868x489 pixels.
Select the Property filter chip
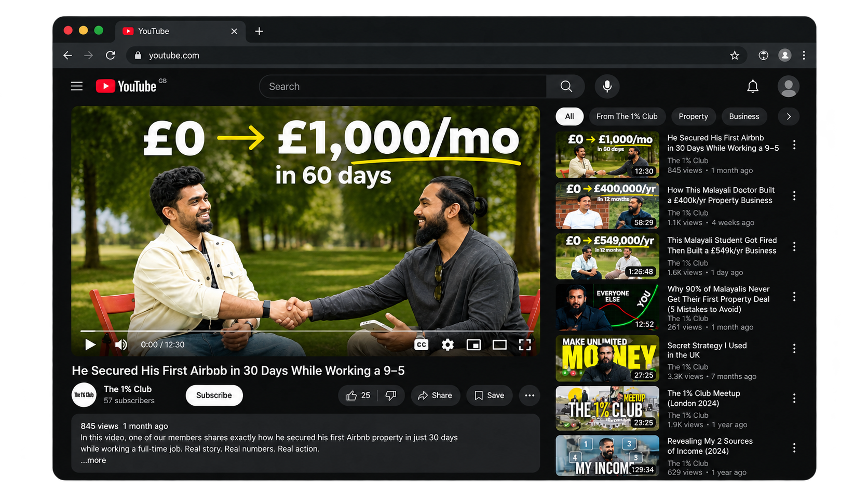coord(693,116)
